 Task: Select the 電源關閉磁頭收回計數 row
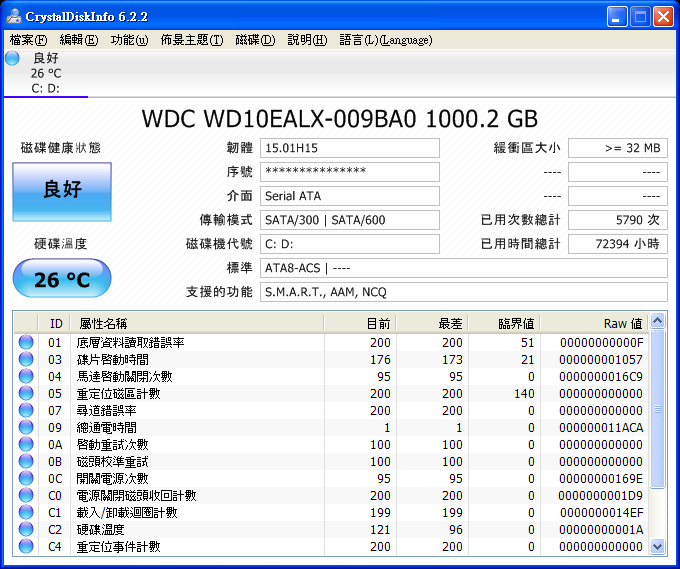click(331, 495)
